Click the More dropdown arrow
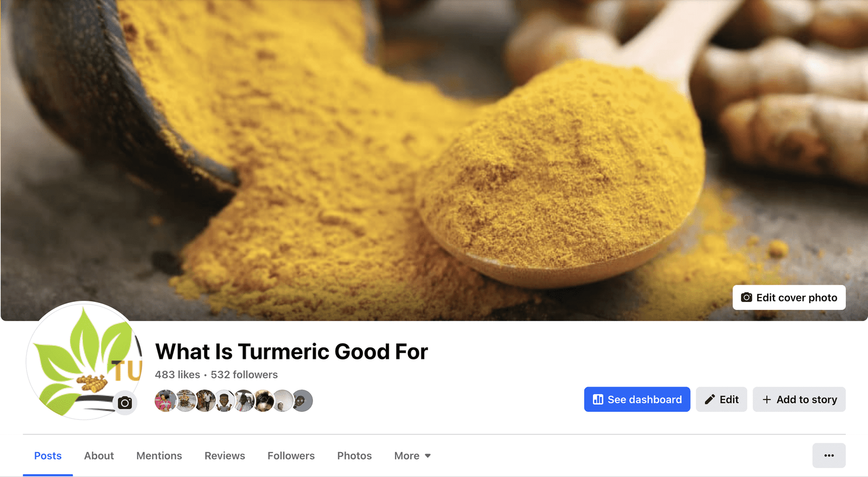 point(427,456)
